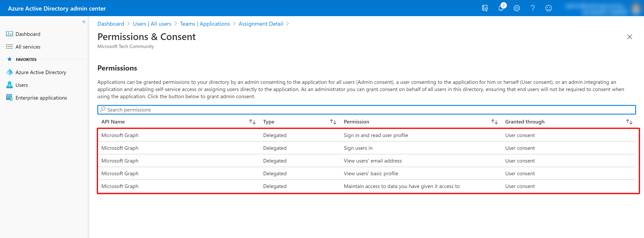This screenshot has height=238, width=644.
Task: Click the Search permissions field
Action: click(x=367, y=110)
